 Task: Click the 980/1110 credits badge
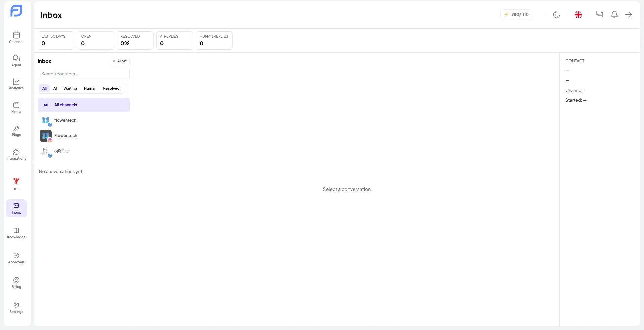tap(516, 15)
